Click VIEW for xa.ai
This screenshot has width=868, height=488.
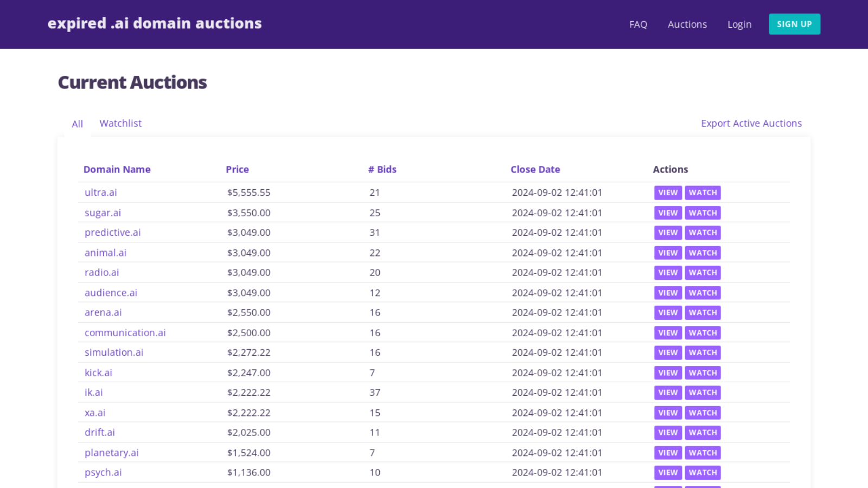point(668,413)
